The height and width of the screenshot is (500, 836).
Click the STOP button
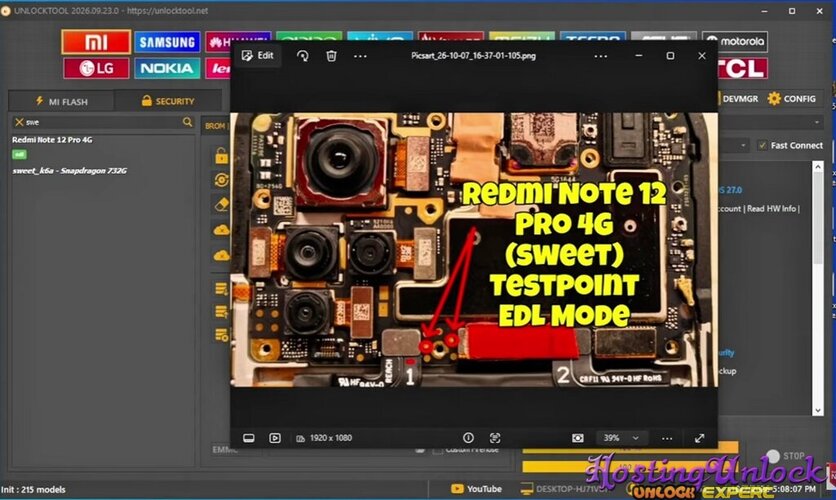tap(786, 456)
